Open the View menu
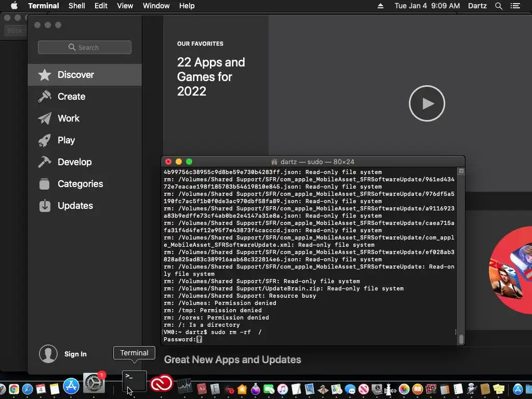 (x=125, y=6)
